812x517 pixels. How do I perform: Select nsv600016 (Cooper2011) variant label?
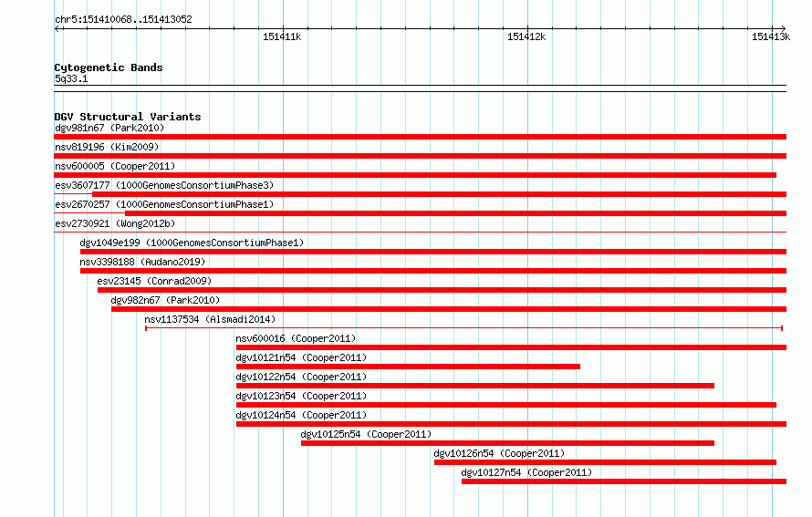coord(296,338)
